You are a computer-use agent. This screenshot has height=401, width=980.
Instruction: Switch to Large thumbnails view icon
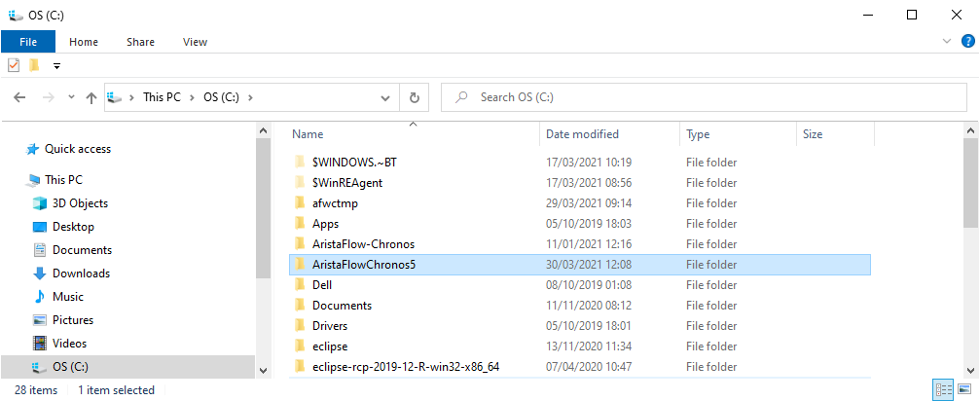click(963, 390)
